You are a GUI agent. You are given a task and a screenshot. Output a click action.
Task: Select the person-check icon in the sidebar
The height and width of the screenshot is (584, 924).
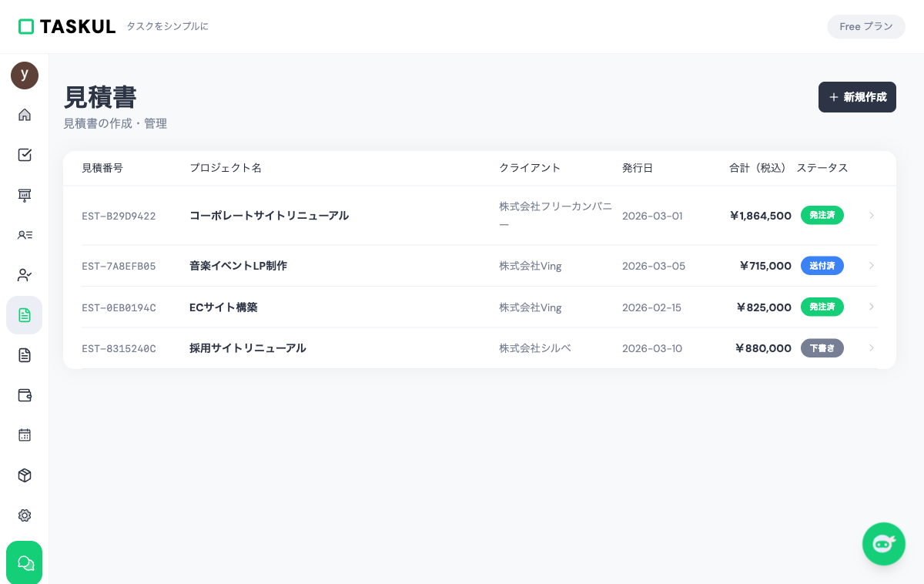pyautogui.click(x=25, y=275)
